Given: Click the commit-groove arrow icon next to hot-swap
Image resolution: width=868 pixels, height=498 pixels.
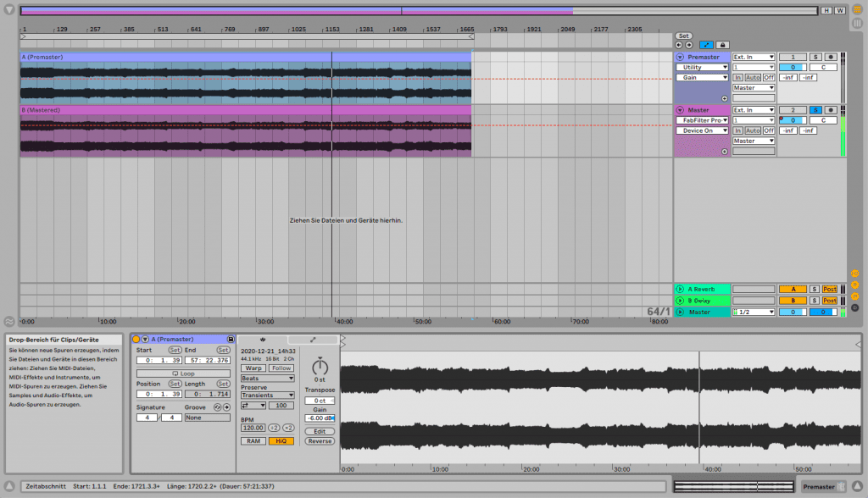Looking at the screenshot, I should pyautogui.click(x=225, y=407).
